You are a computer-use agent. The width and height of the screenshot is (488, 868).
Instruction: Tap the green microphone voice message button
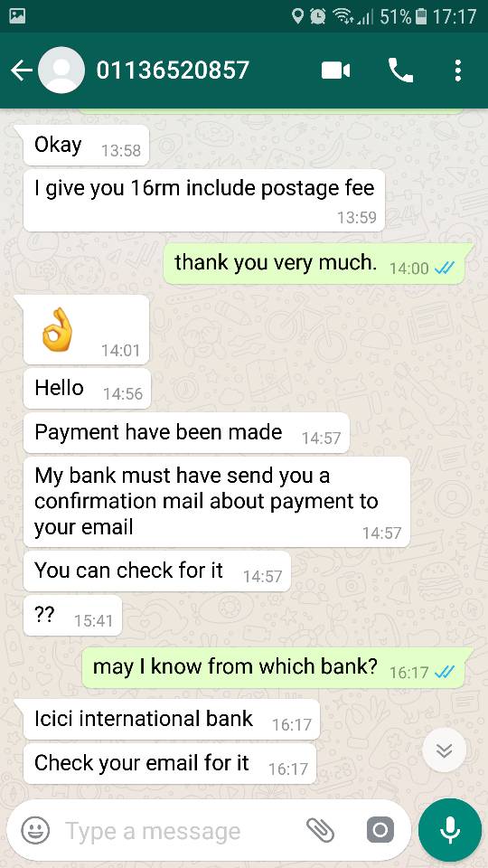[450, 830]
